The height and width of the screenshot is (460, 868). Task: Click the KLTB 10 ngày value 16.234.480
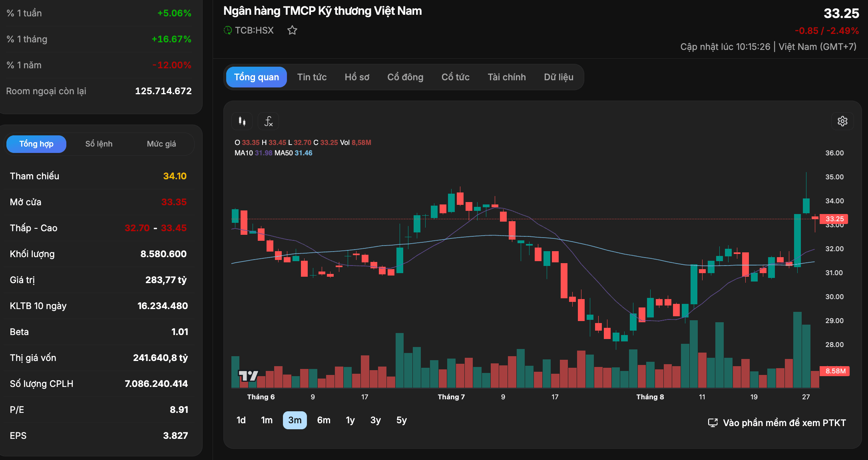click(x=163, y=306)
